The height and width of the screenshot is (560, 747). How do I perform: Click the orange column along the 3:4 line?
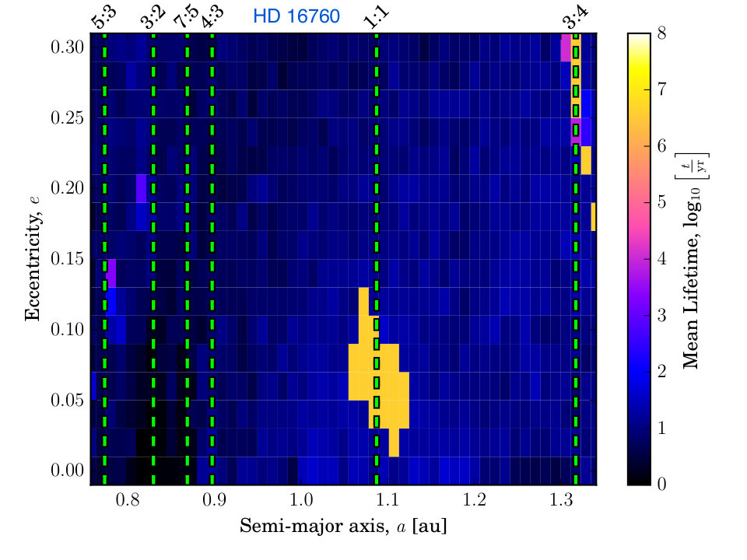click(x=576, y=76)
